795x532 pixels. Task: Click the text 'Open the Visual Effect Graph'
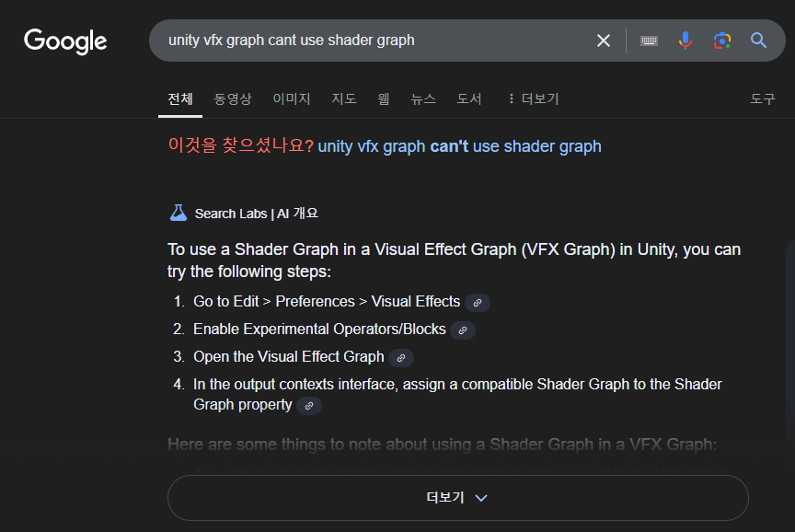(x=289, y=356)
